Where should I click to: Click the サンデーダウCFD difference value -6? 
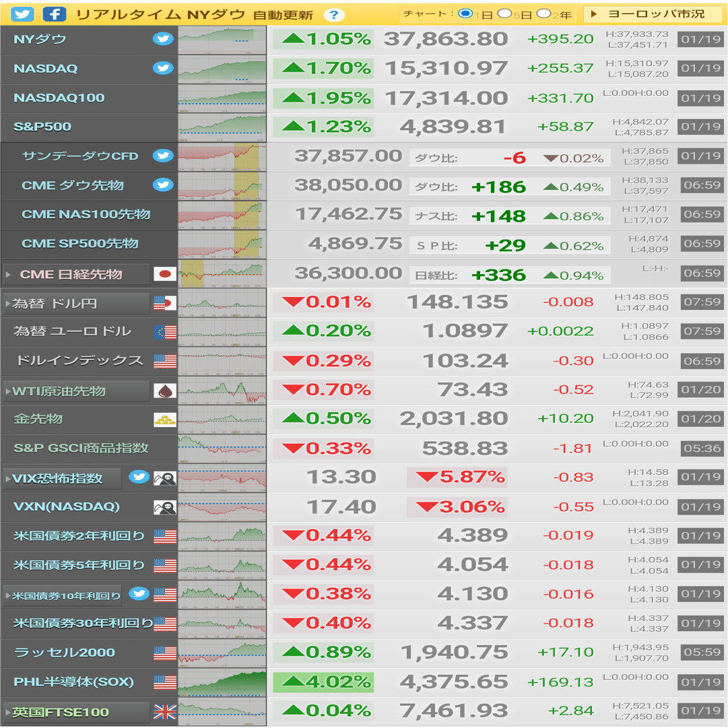pos(515,158)
